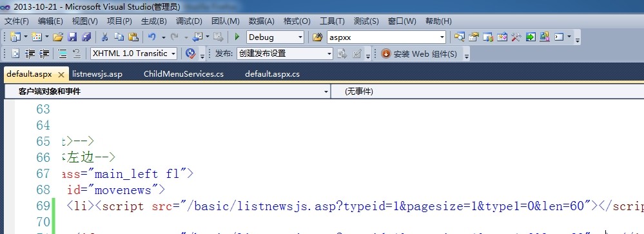Open Web components toolbar overflow arrow
This screenshot has width=644, height=234.
coord(467,55)
